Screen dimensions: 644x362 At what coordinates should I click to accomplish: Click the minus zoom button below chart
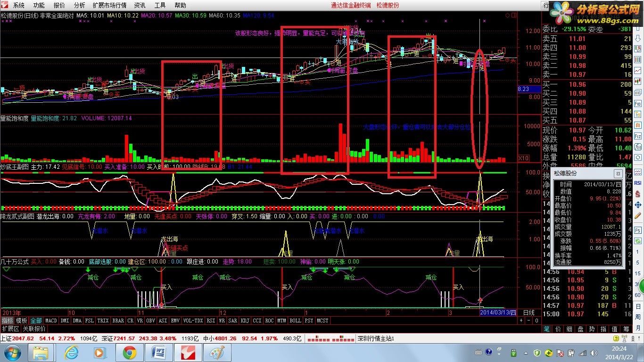coord(528,321)
